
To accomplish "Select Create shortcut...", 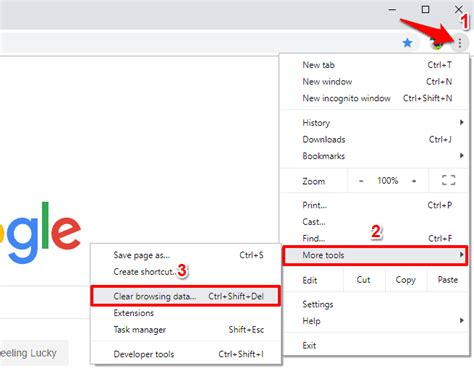I will point(186,272).
